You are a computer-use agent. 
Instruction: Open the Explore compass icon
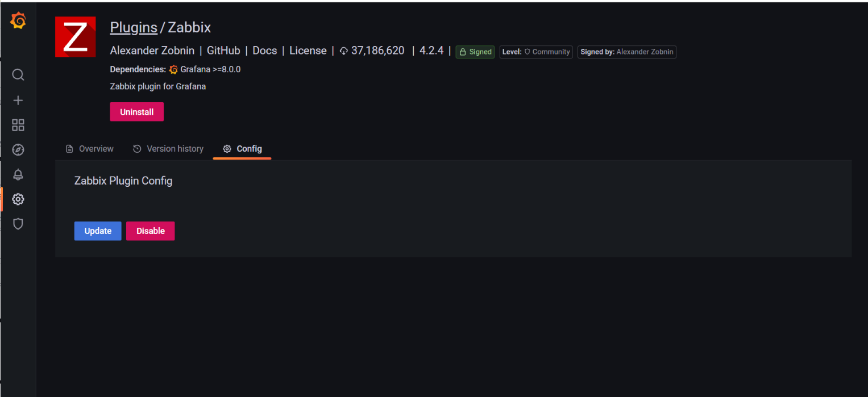click(x=18, y=150)
